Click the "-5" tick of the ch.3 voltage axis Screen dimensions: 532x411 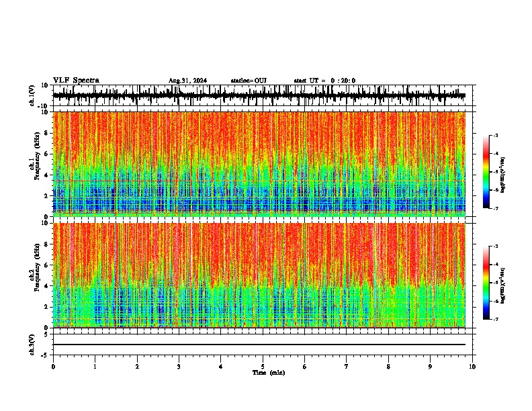(46, 355)
